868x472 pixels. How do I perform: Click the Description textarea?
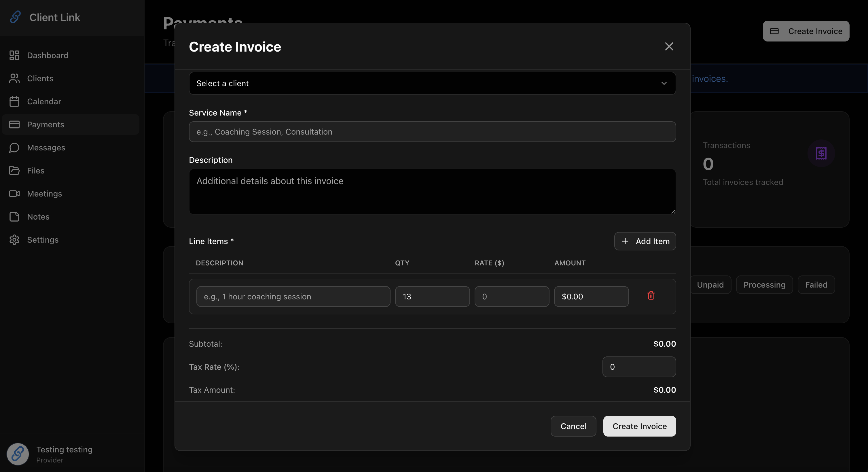coord(432,191)
